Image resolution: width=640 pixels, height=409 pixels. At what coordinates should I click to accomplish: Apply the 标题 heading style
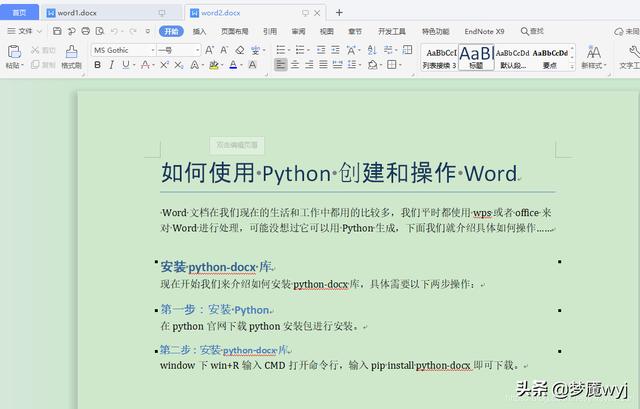(x=476, y=57)
